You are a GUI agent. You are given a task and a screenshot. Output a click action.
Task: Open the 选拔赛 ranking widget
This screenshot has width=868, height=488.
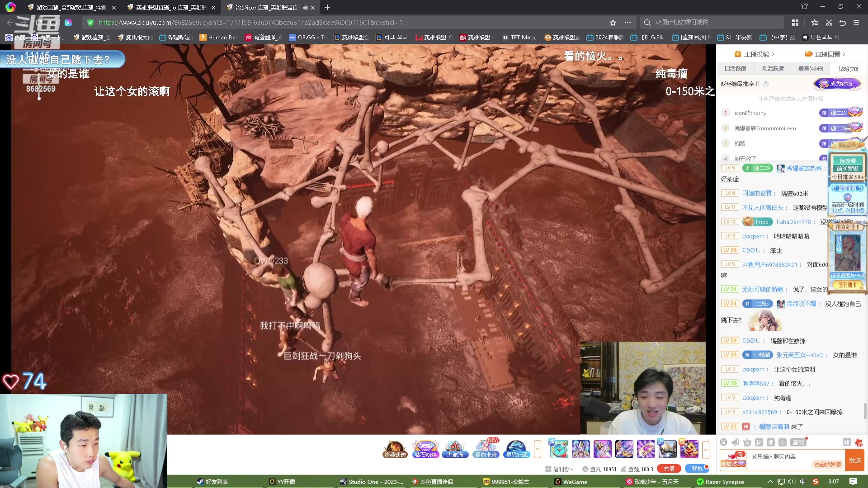tap(848, 167)
